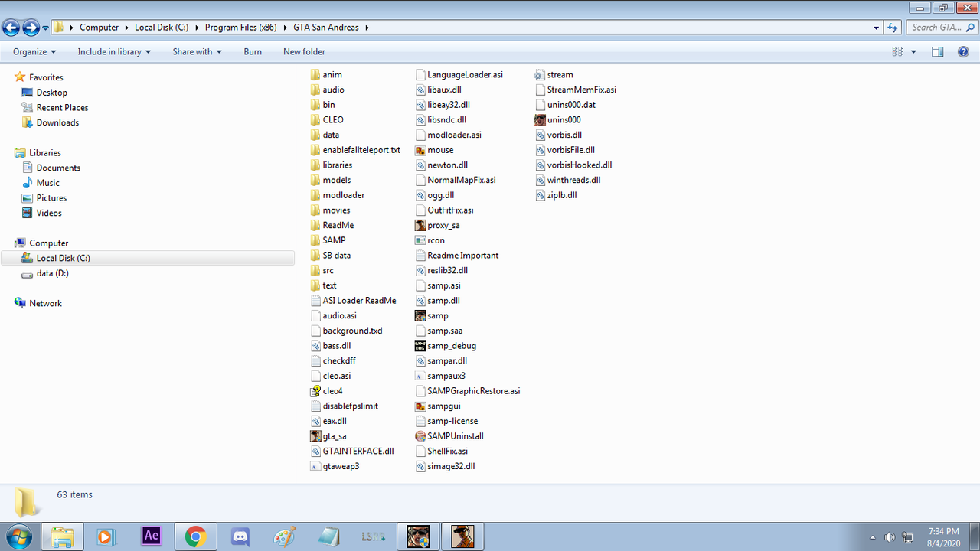Expand the address bar history dropdown
This screenshot has width=980, height=551.
click(x=877, y=28)
